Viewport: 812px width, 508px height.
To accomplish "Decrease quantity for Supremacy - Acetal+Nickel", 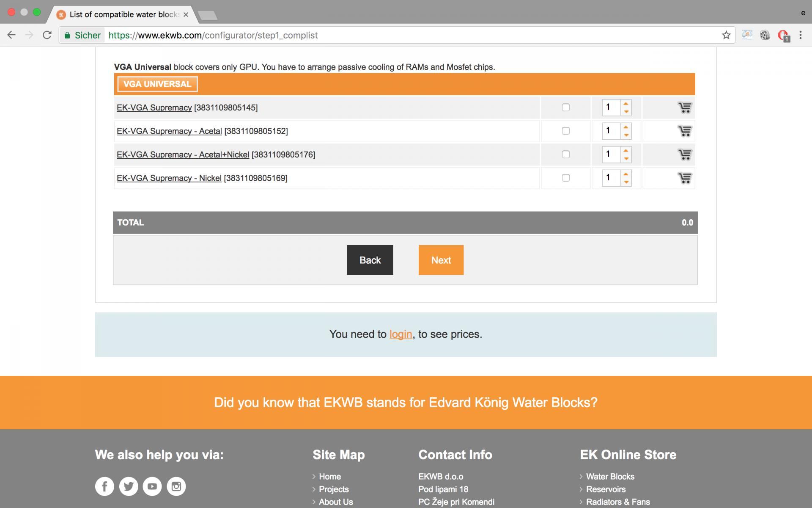I will (x=626, y=158).
